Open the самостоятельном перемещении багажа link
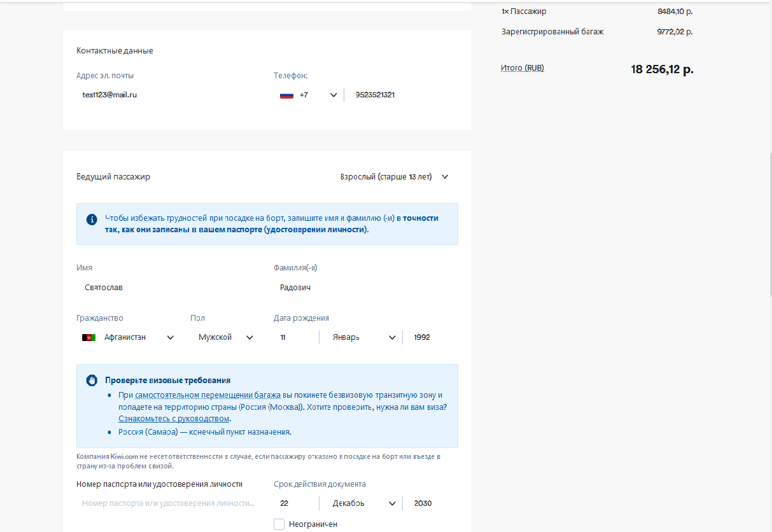 tap(208, 395)
